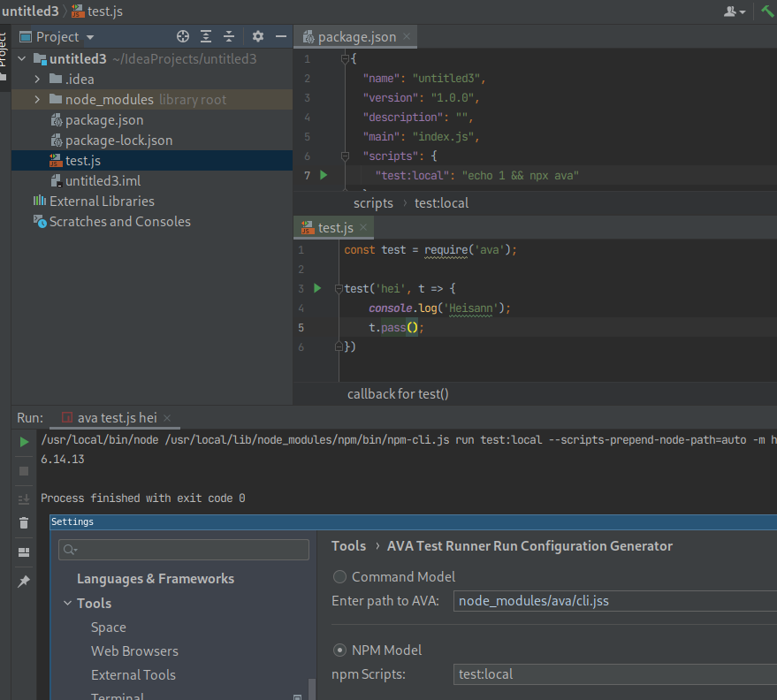This screenshot has width=777, height=700.
Task: Collapse the Tools settings section
Action: click(68, 604)
